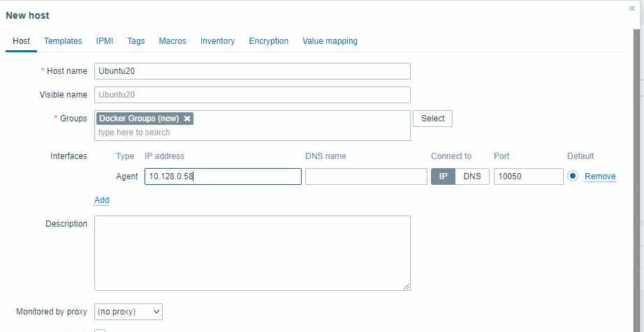The height and width of the screenshot is (332, 644).
Task: Click the Host name input field
Action: pos(252,71)
